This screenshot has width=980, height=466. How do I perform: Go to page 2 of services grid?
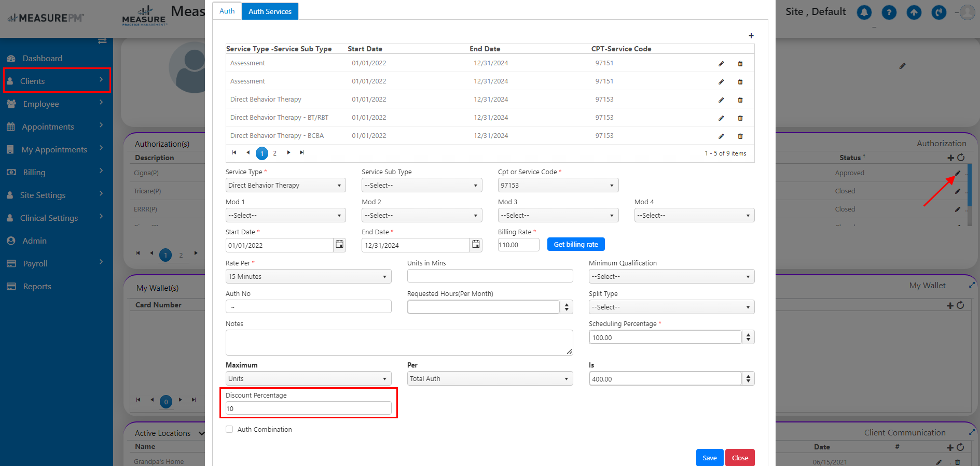tap(275, 153)
